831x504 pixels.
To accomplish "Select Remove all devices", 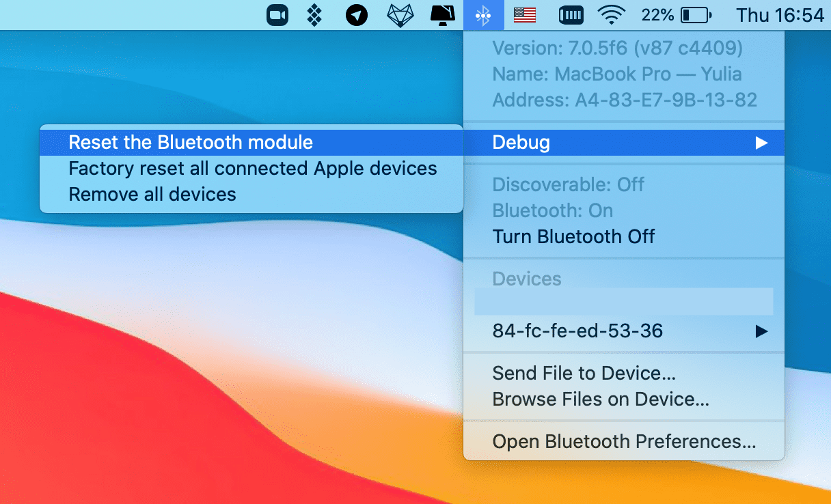I will coord(152,195).
